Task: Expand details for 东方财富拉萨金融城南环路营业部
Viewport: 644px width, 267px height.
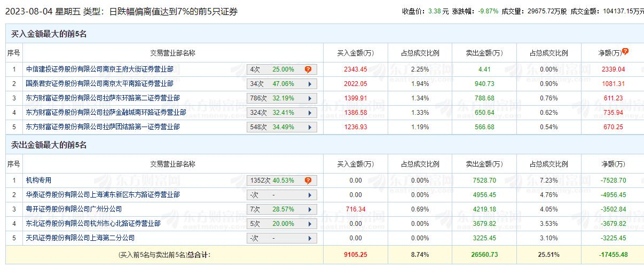Action: pyautogui.click(x=310, y=113)
